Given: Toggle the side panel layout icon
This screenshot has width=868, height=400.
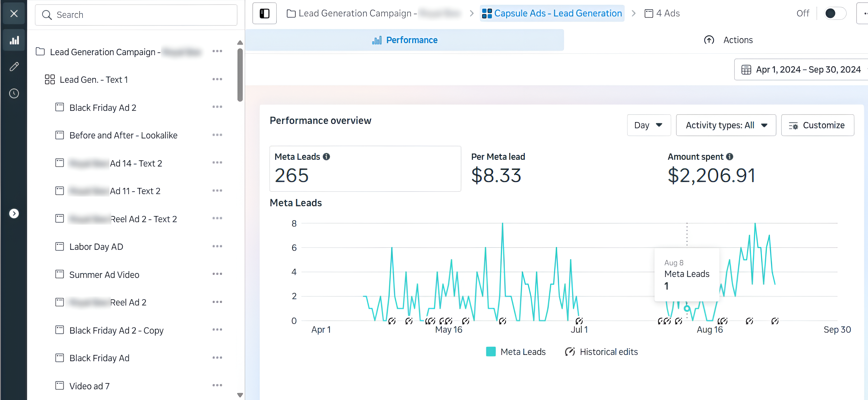Looking at the screenshot, I should (x=265, y=14).
